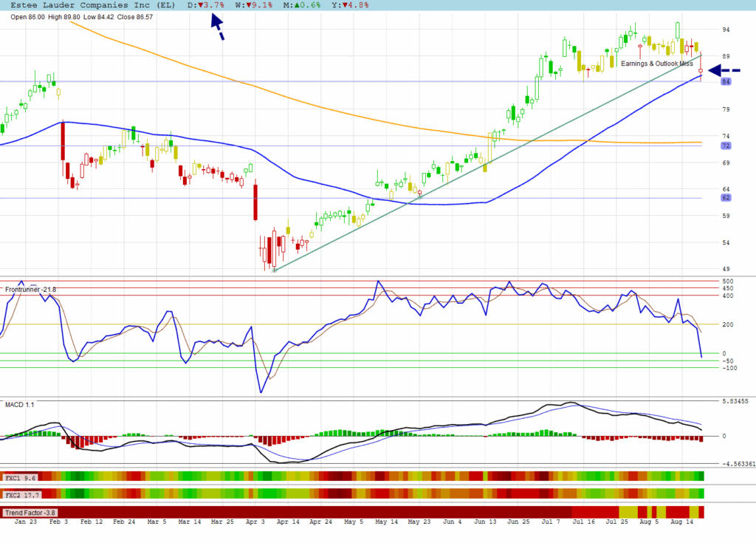Click the 64 price axis label

[726, 190]
